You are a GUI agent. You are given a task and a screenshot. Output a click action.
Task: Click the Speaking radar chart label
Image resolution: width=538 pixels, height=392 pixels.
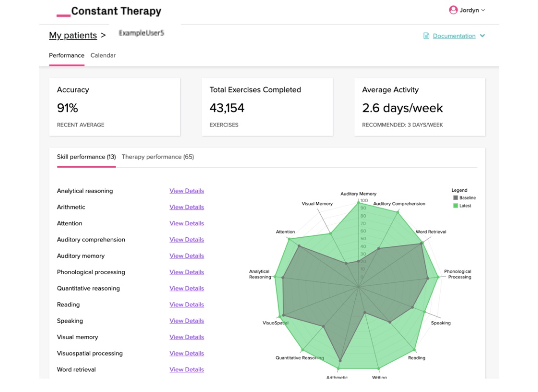tap(441, 323)
